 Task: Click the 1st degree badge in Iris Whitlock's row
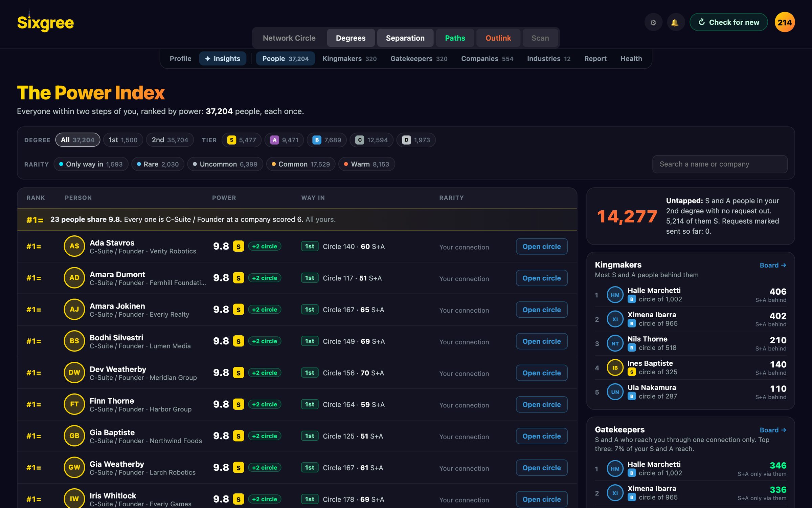point(310,499)
